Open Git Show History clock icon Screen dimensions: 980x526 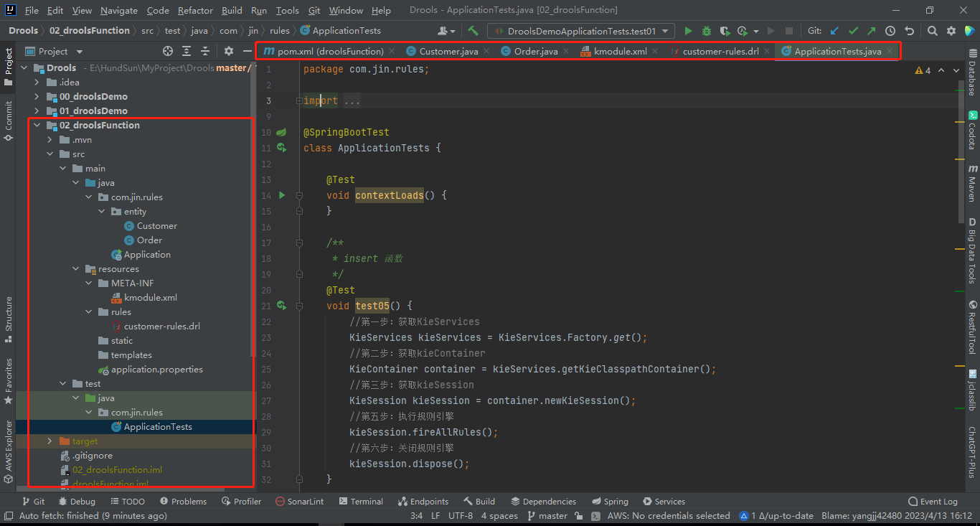(890, 31)
